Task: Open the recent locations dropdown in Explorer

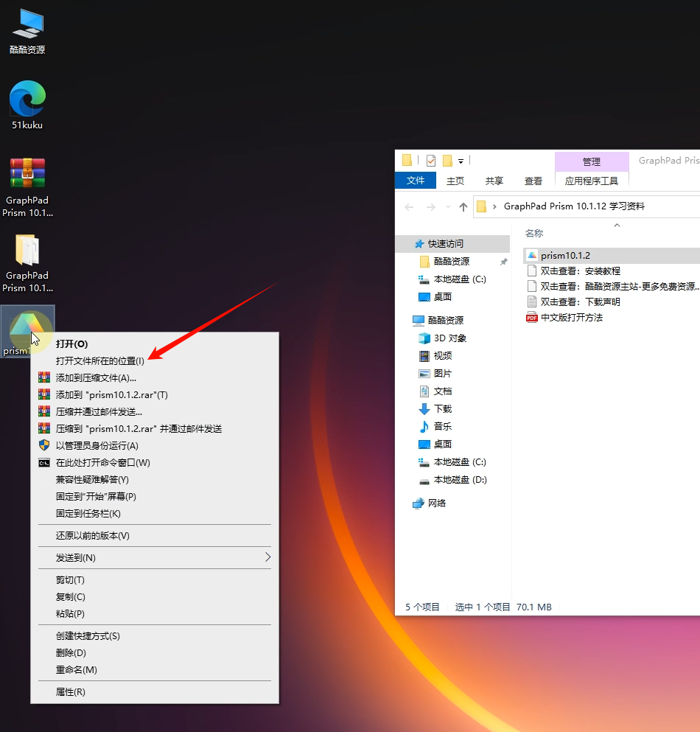Action: click(x=448, y=207)
